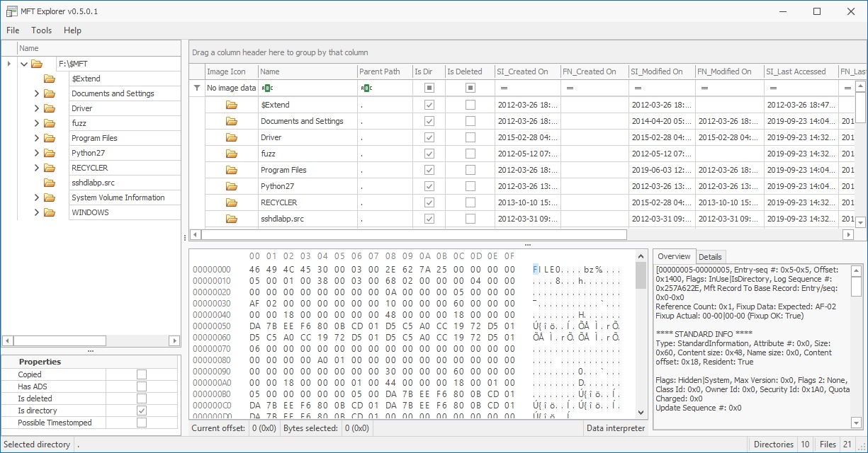This screenshot has width=868, height=453.
Task: Sort by the Parent Path column header
Action: coord(385,71)
